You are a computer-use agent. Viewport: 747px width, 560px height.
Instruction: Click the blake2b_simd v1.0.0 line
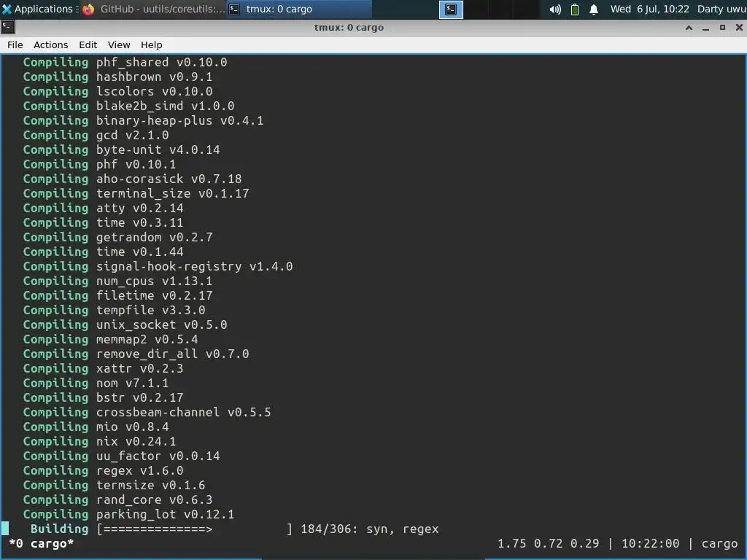(x=128, y=106)
